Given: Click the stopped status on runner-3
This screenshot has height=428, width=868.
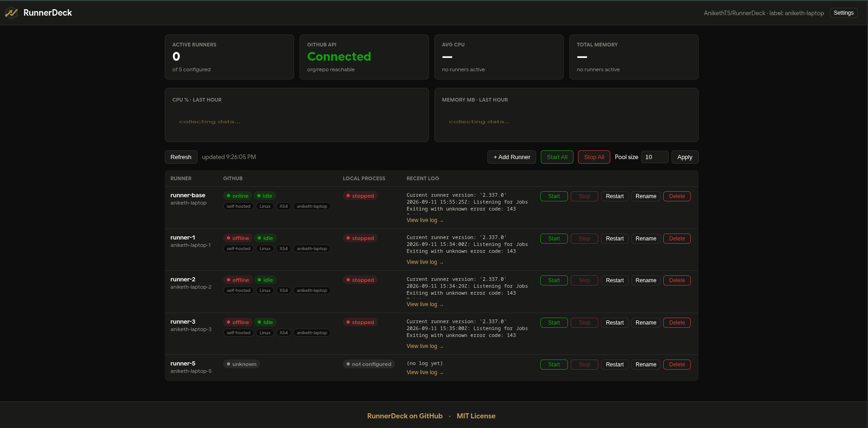Looking at the screenshot, I should click(360, 322).
